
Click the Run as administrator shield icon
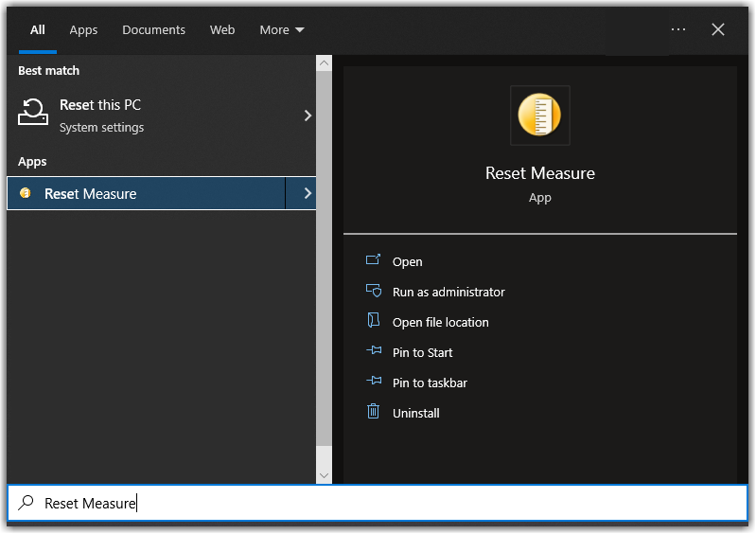(374, 291)
